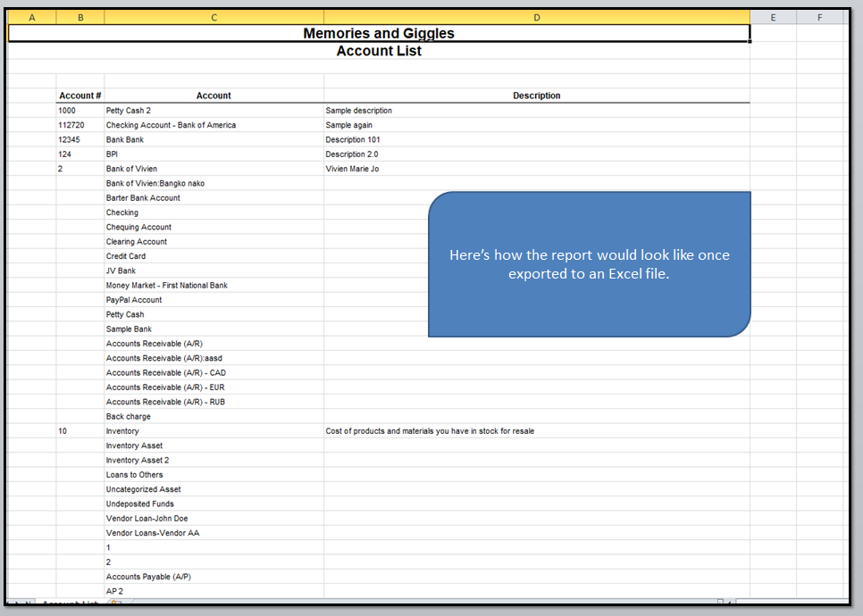Select the Account List sheet tab
Image resolution: width=863 pixels, height=616 pixels.
pyautogui.click(x=67, y=605)
